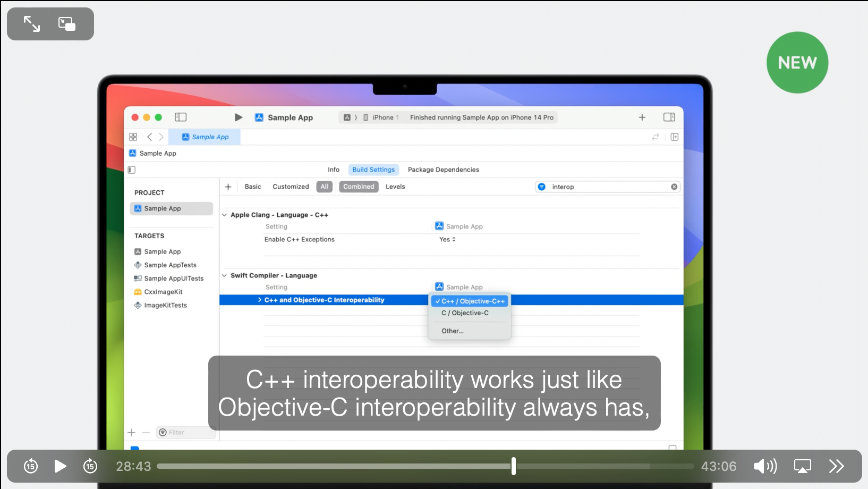
Task: Click the editor options swap icon
Action: point(656,137)
